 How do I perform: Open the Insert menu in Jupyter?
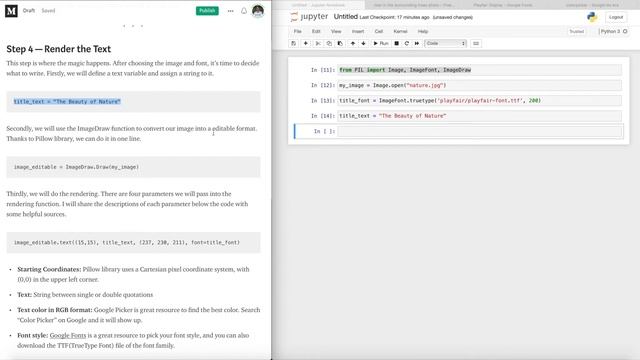(358, 31)
